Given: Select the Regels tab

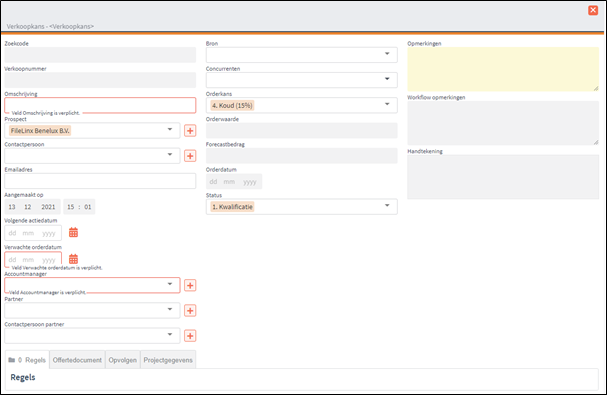Looking at the screenshot, I should (x=27, y=360).
